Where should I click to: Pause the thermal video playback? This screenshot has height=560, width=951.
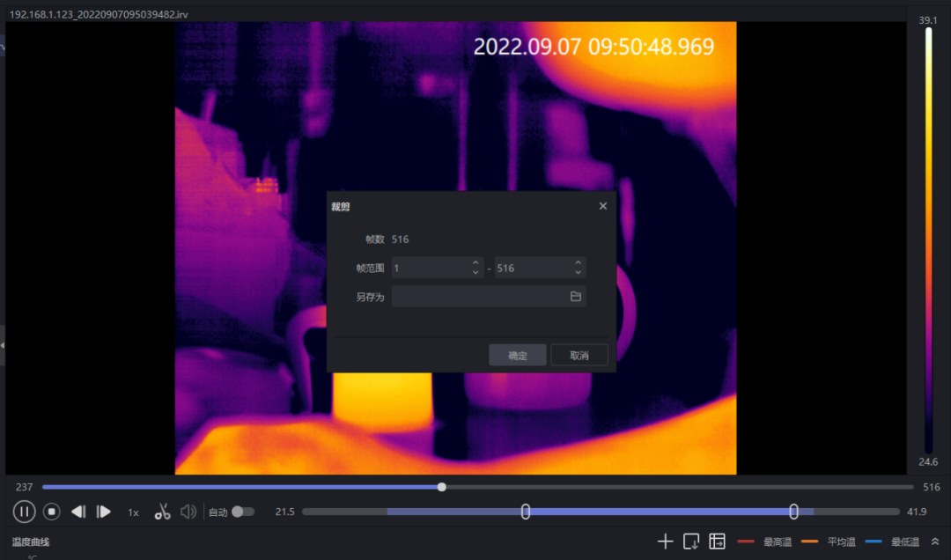pos(24,512)
